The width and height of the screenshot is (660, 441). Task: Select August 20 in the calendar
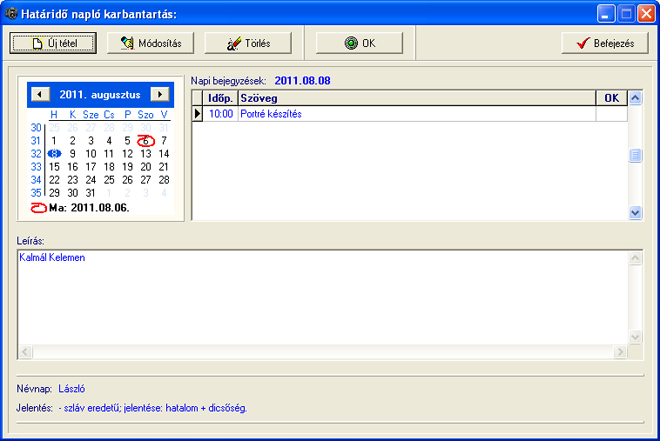pos(146,167)
